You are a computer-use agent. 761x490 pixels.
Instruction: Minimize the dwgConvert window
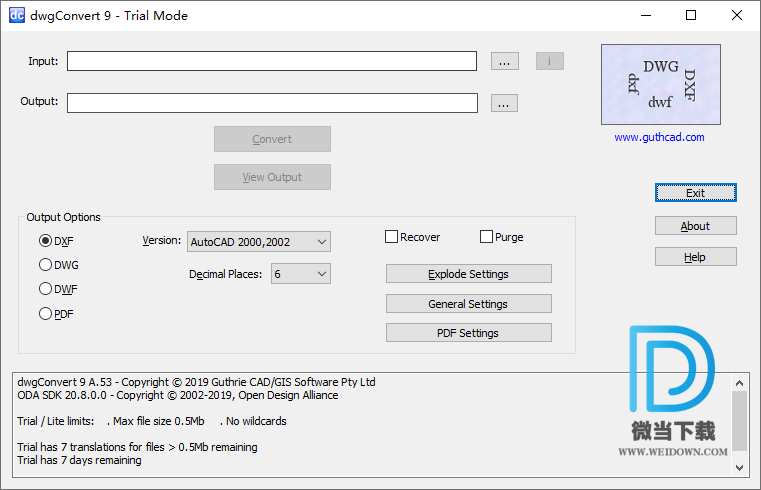pos(646,16)
